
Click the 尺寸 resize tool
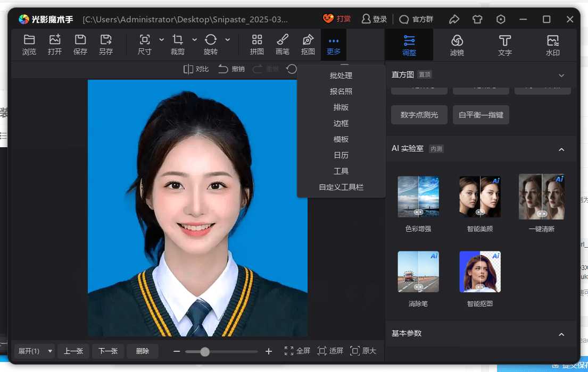[144, 45]
